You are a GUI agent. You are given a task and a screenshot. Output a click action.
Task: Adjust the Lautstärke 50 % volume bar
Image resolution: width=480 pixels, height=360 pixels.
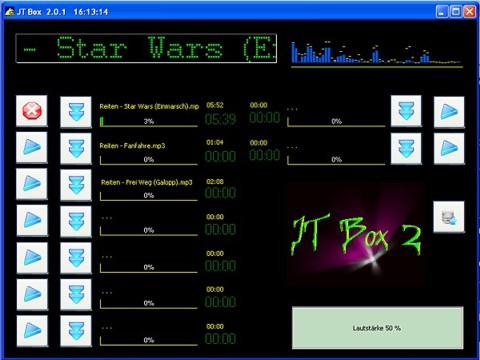coord(378,328)
